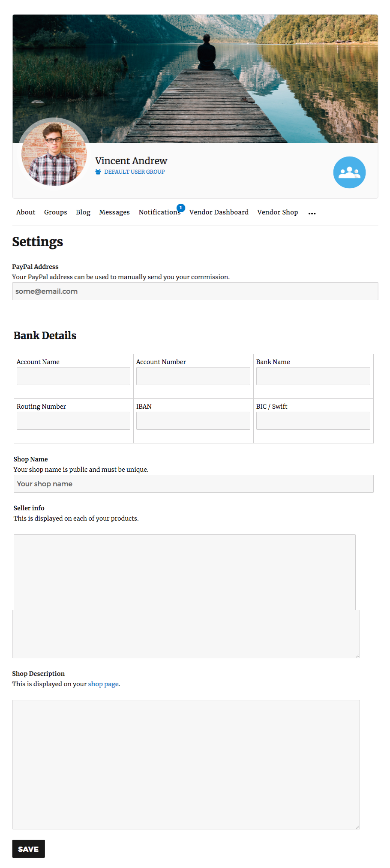The width and height of the screenshot is (390, 868).
Task: Open the Vendor Shop tab
Action: (x=278, y=212)
